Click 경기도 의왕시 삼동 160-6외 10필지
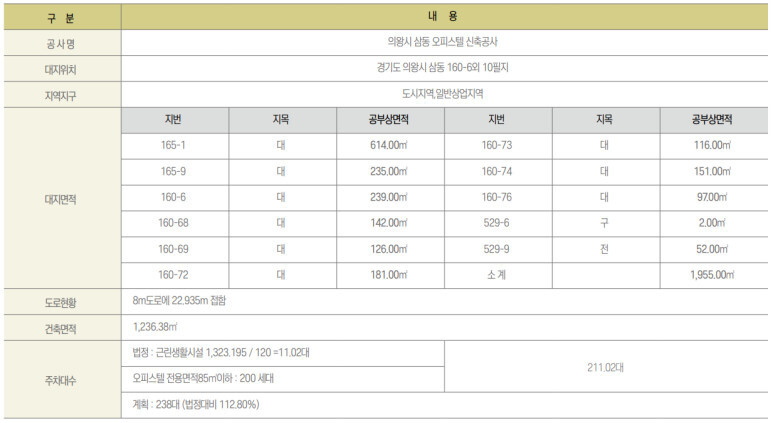Image resolution: width=773 pixels, height=423 pixels. [x=443, y=68]
